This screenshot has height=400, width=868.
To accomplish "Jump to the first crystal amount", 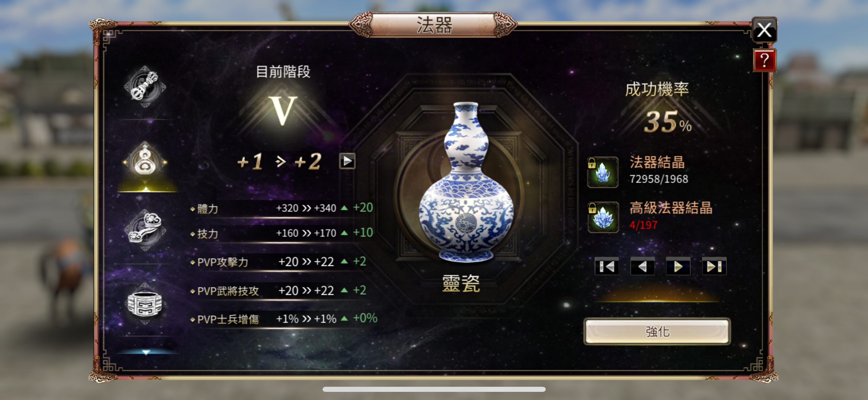I will point(607,267).
